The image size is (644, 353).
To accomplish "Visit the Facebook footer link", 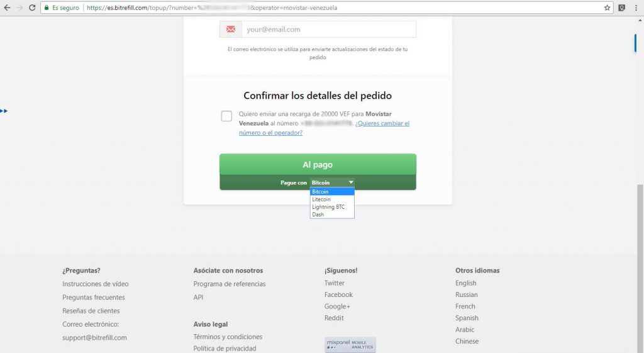I will point(338,294).
